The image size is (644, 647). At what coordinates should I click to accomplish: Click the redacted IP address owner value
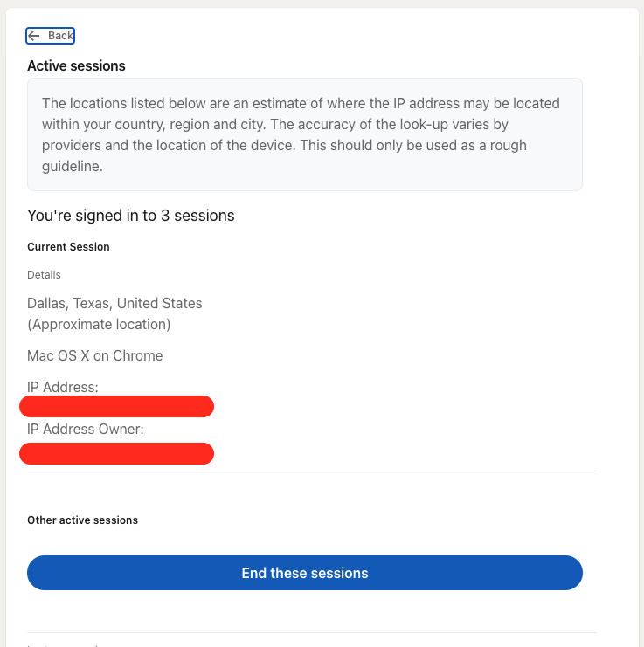tap(116, 453)
